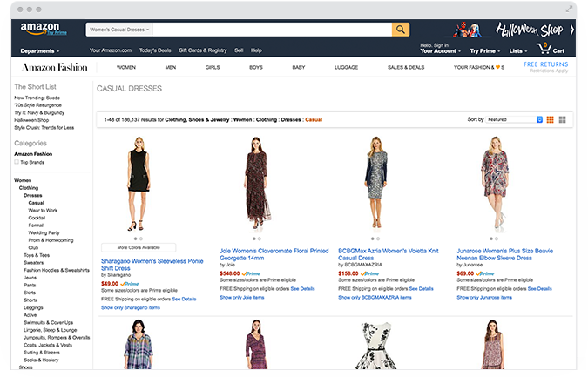Select Wedding Party dress category
This screenshot has width=588, height=377.
44,232
